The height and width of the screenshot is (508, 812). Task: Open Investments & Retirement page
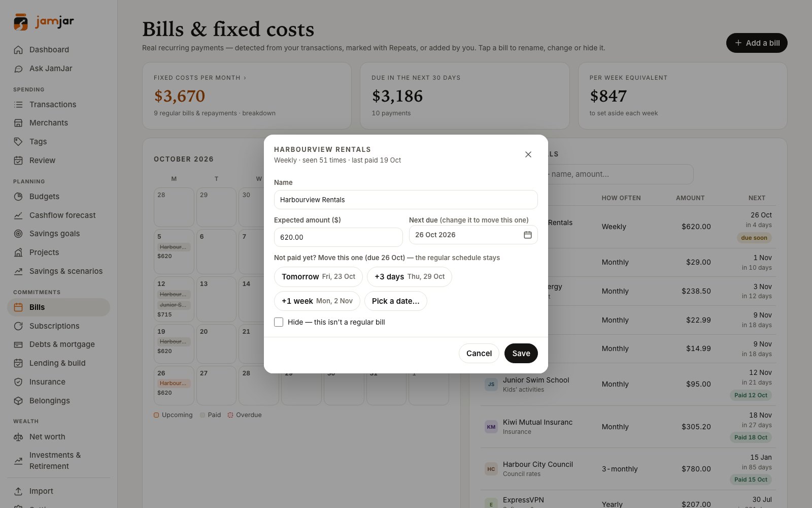(58, 461)
